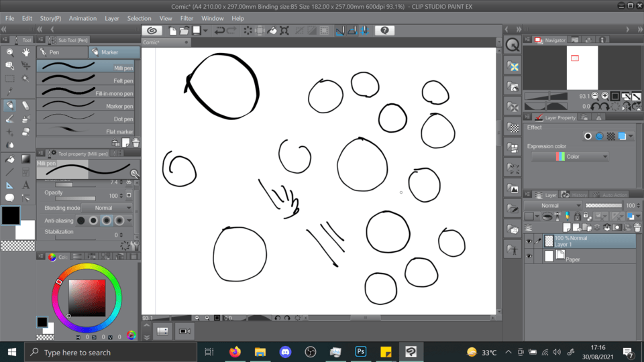
Task: Select the Text tool (letter A)
Action: [x=25, y=185]
